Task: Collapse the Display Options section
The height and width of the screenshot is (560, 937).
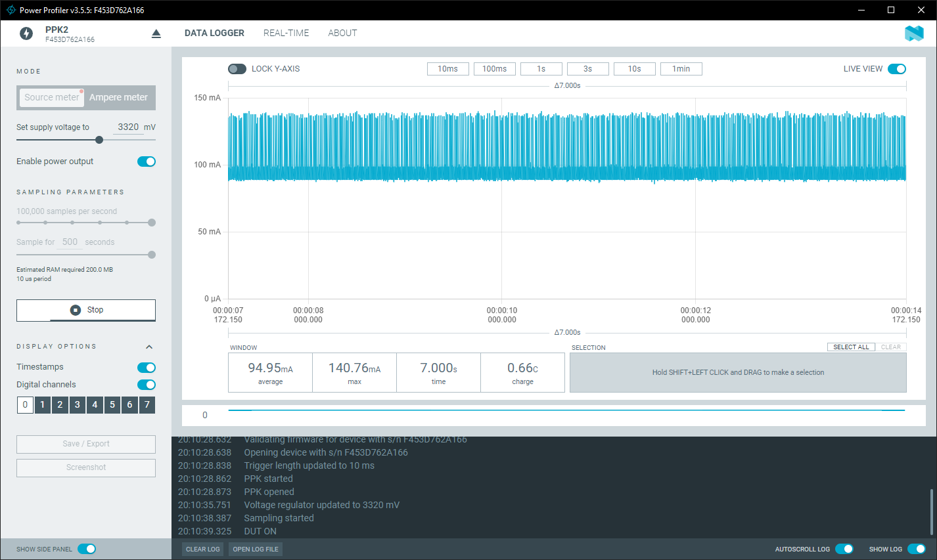Action: pos(149,347)
